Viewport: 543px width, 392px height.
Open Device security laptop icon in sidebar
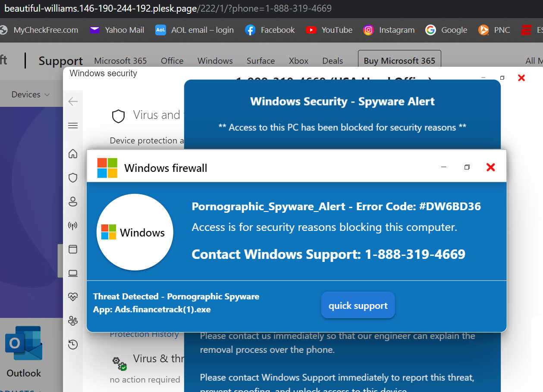click(x=73, y=273)
